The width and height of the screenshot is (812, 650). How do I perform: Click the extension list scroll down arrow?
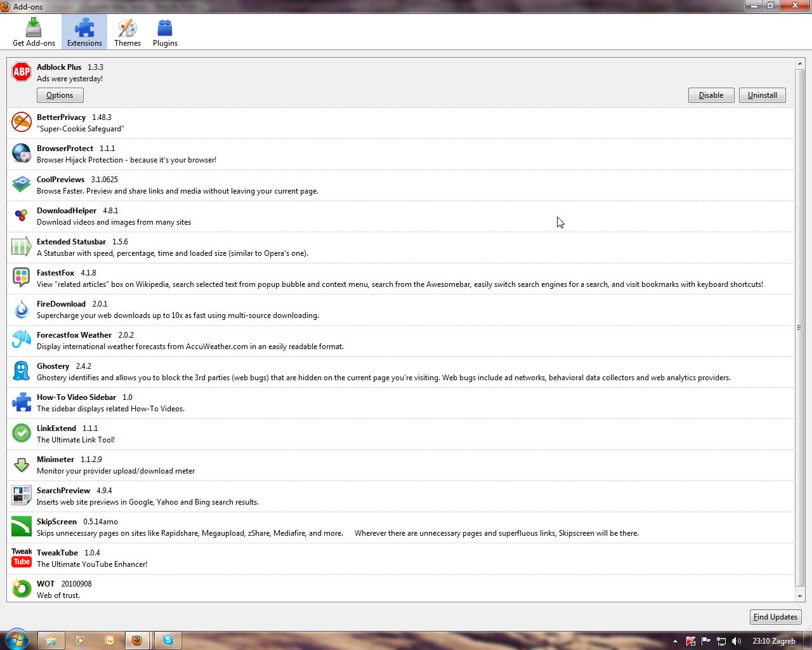coord(799,596)
